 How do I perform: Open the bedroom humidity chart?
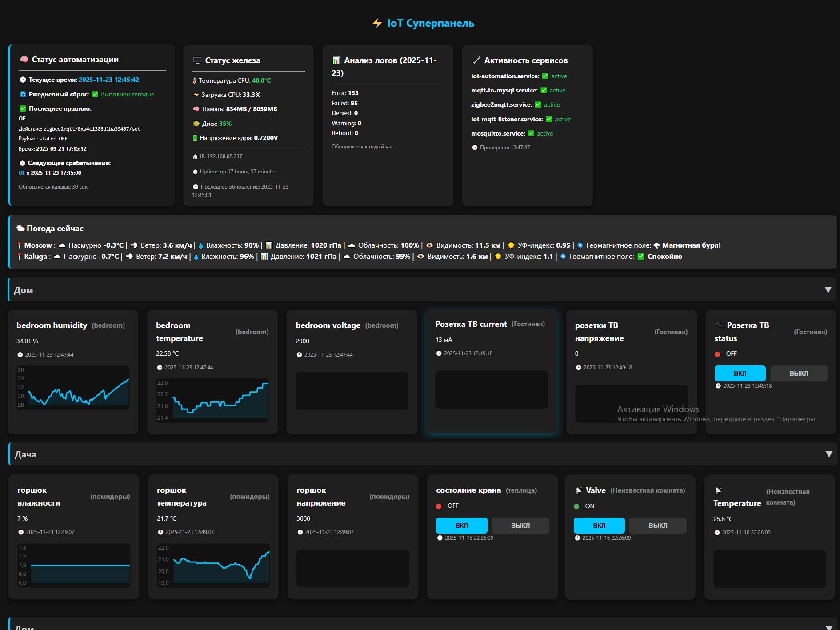(73, 387)
